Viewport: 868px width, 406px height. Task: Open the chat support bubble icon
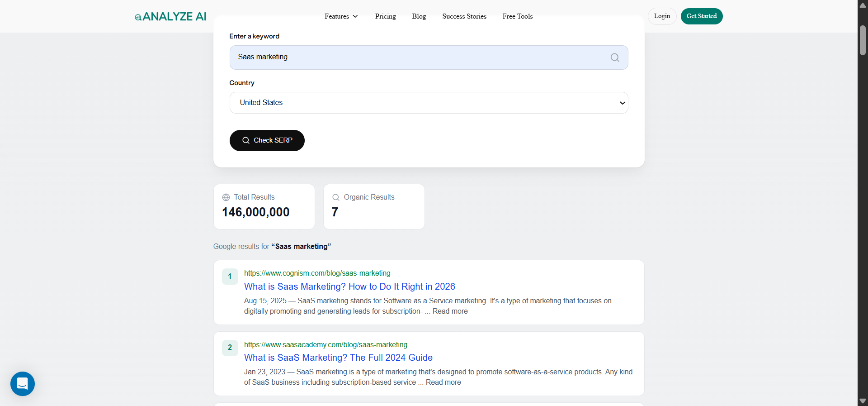(23, 384)
